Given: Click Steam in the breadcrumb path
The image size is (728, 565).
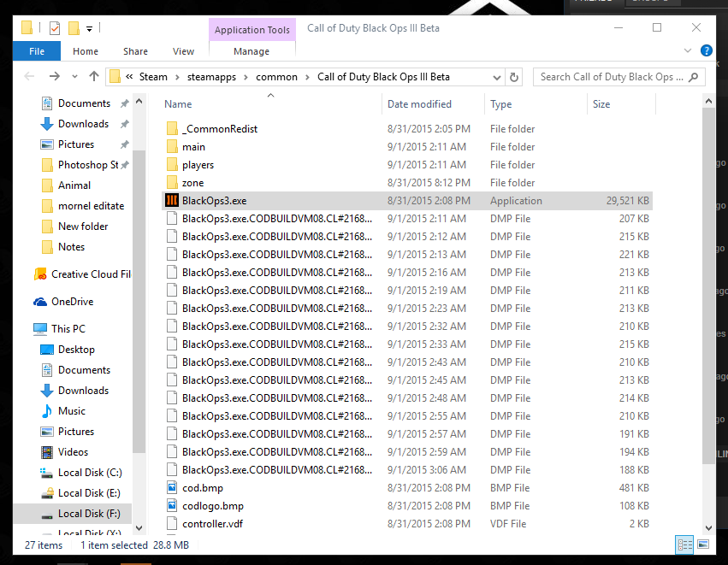Looking at the screenshot, I should tap(153, 77).
